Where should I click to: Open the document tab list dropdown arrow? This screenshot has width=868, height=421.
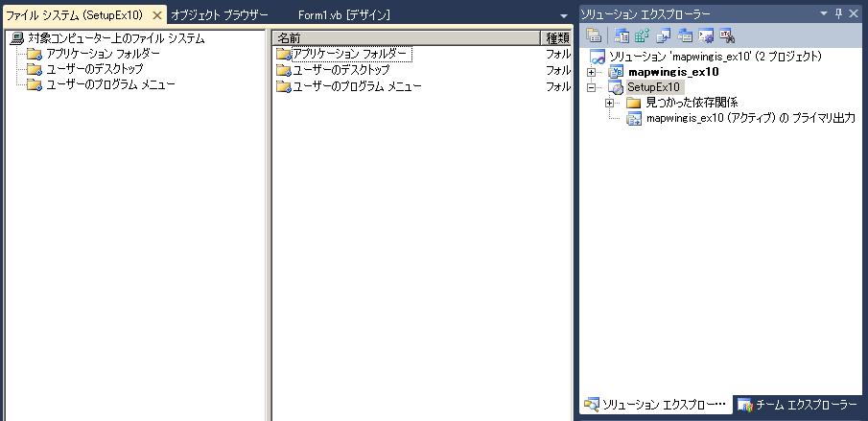click(x=564, y=16)
